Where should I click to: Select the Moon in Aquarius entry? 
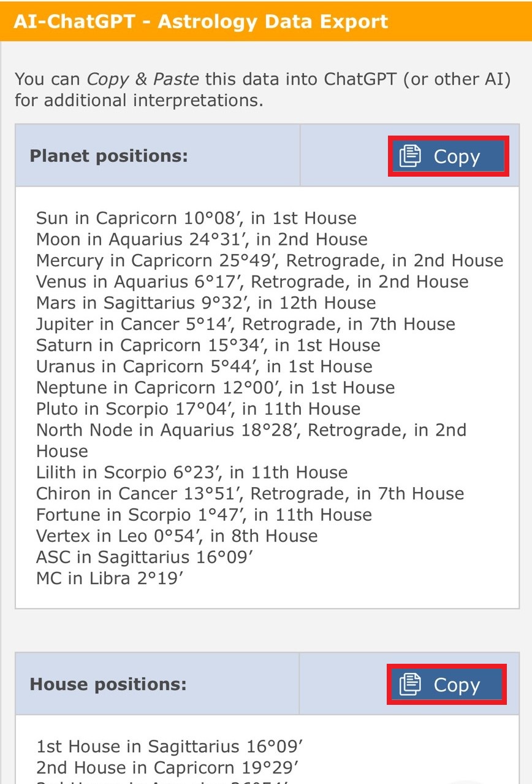(202, 239)
